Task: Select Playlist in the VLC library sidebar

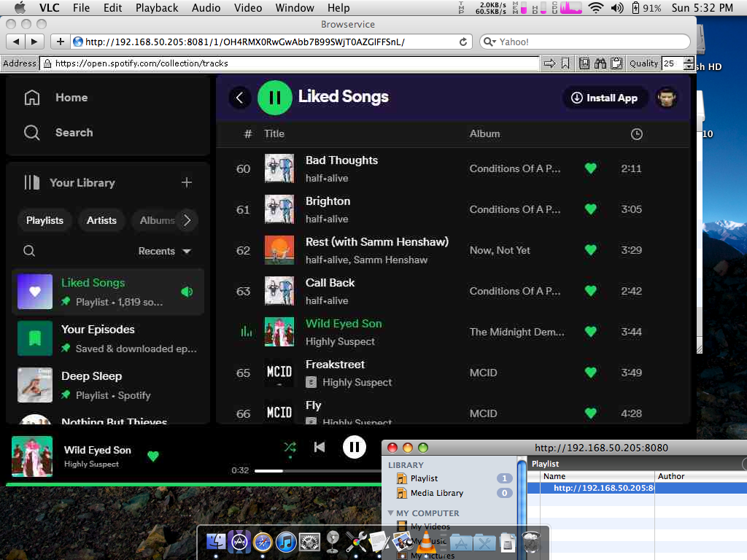Action: coord(450,478)
